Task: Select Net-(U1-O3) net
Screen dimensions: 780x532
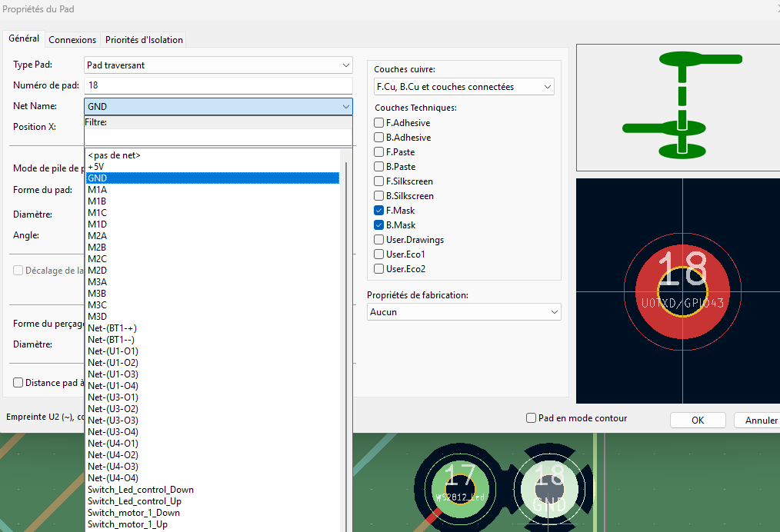Action: click(212, 374)
